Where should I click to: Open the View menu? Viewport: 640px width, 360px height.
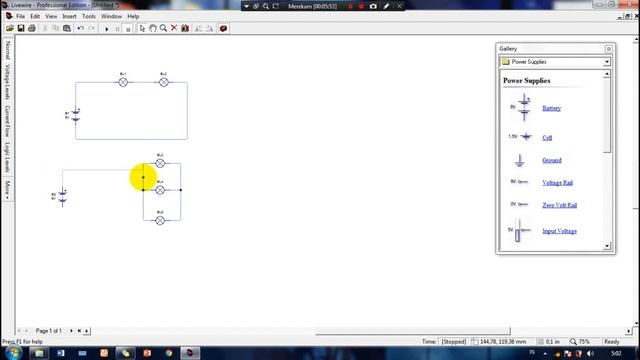click(x=51, y=16)
